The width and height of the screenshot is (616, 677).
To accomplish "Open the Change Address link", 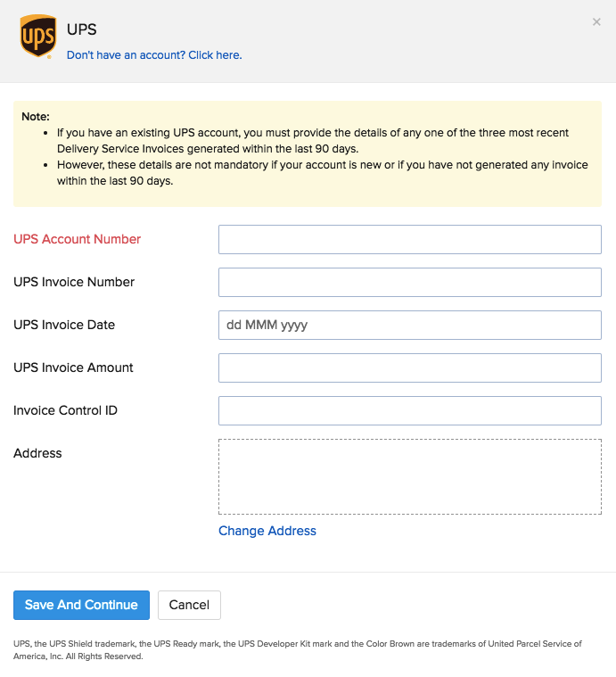I will coord(267,531).
